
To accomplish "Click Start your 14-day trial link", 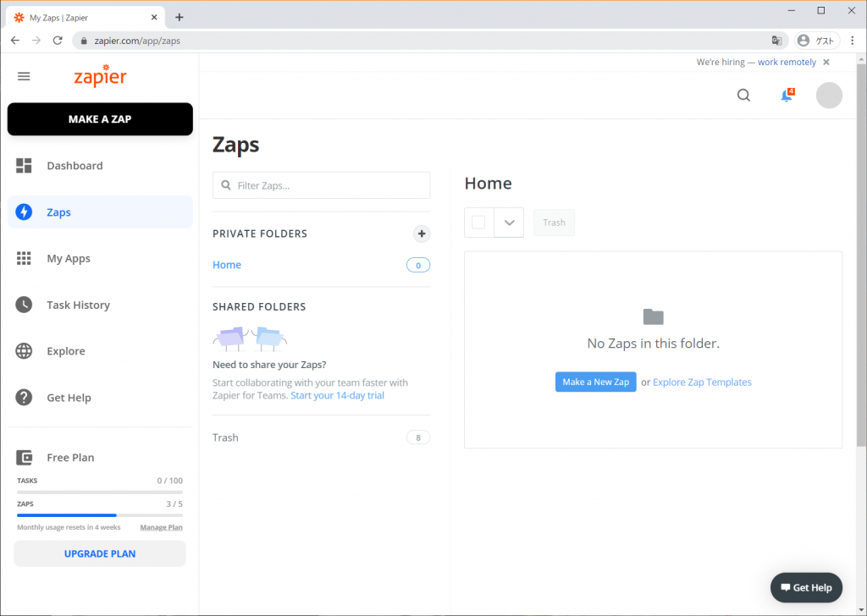I will 337,395.
